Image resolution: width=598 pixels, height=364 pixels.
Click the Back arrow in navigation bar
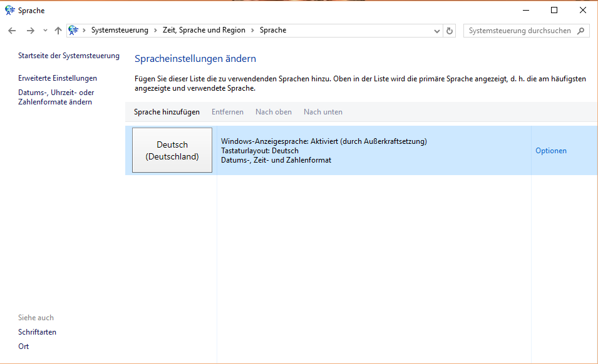point(12,31)
